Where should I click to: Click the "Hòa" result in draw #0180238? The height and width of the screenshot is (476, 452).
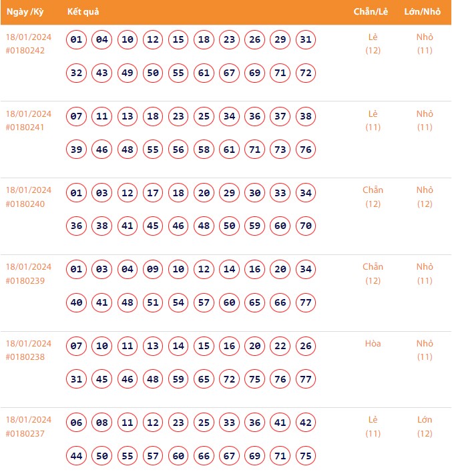point(373,344)
